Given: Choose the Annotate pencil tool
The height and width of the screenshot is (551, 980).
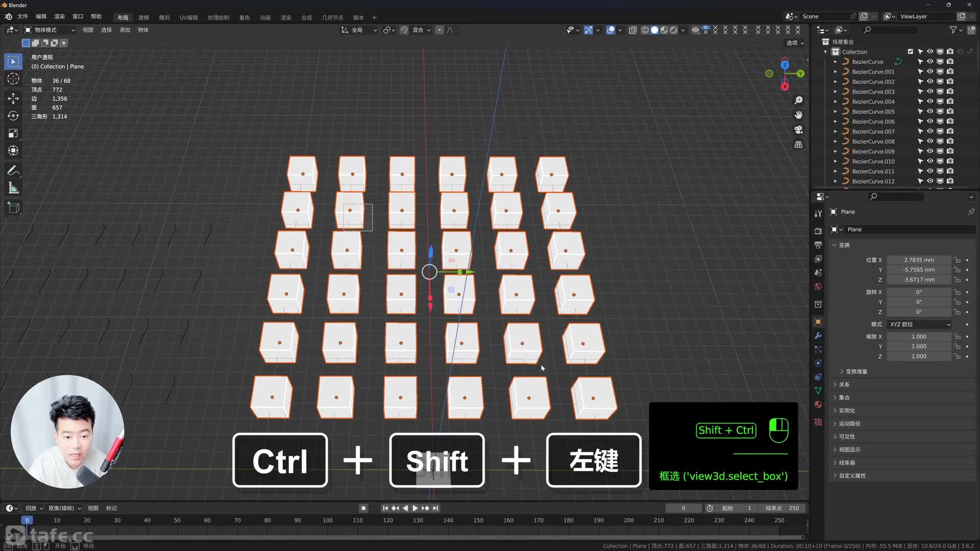Looking at the screenshot, I should click(13, 170).
